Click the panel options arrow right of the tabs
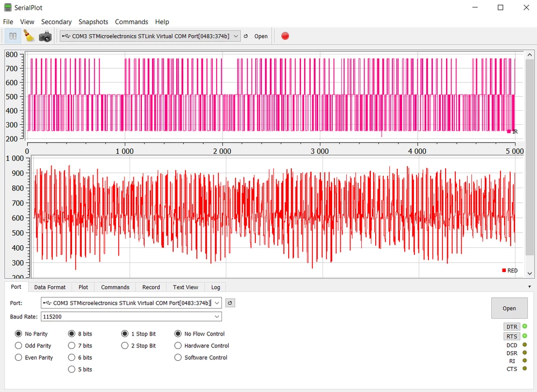The image size is (537, 392). (529, 287)
